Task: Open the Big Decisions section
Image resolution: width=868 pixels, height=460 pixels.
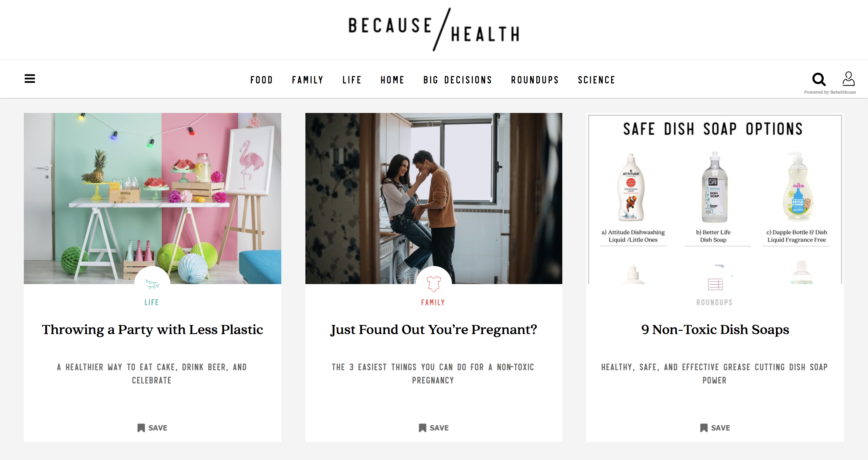Action: point(458,80)
